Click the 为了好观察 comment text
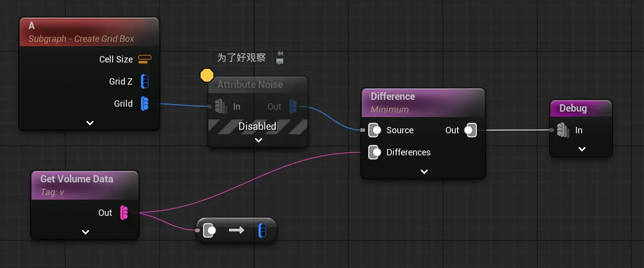The image size is (644, 268). click(241, 58)
